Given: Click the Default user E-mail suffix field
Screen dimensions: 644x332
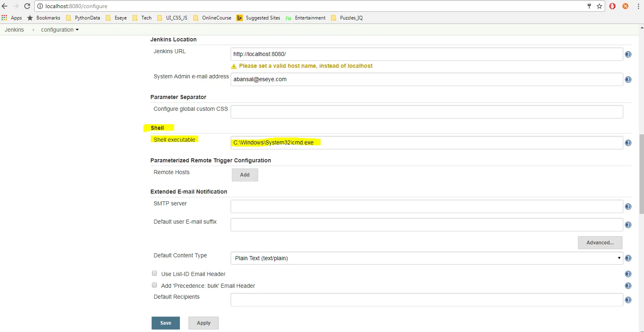Looking at the screenshot, I should pyautogui.click(x=427, y=225).
